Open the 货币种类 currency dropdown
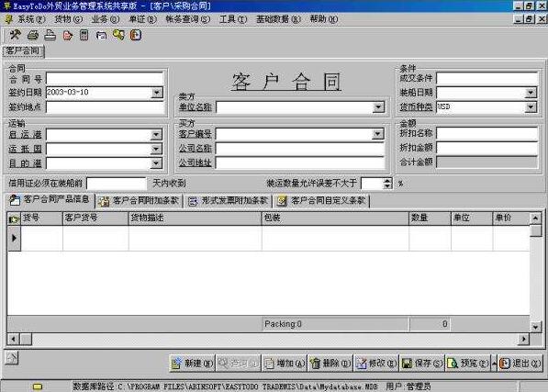This screenshot has width=548, height=392. pos(531,106)
